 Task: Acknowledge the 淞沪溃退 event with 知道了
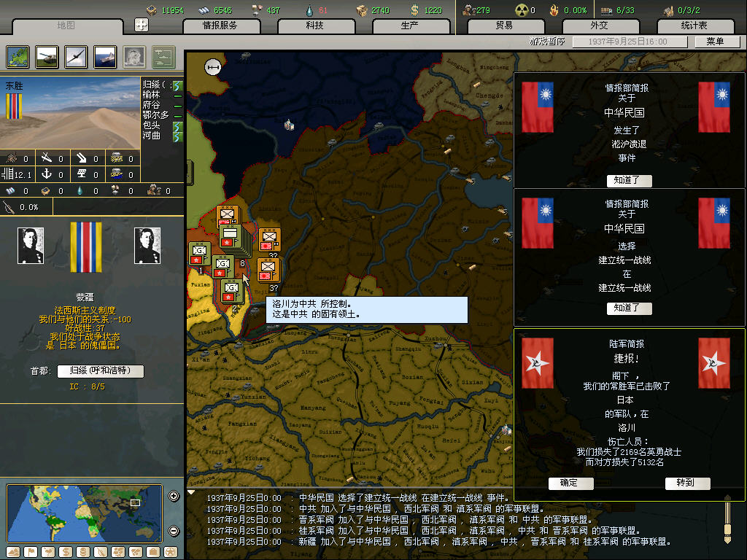[x=628, y=181]
